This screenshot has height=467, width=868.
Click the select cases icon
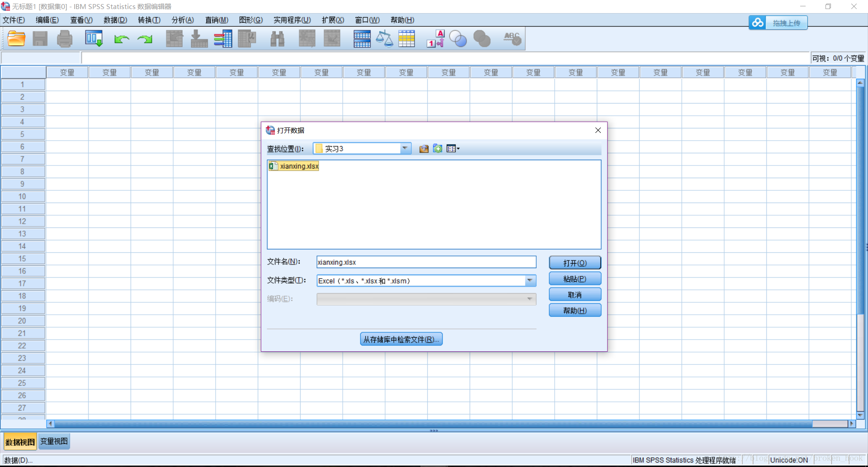point(406,39)
